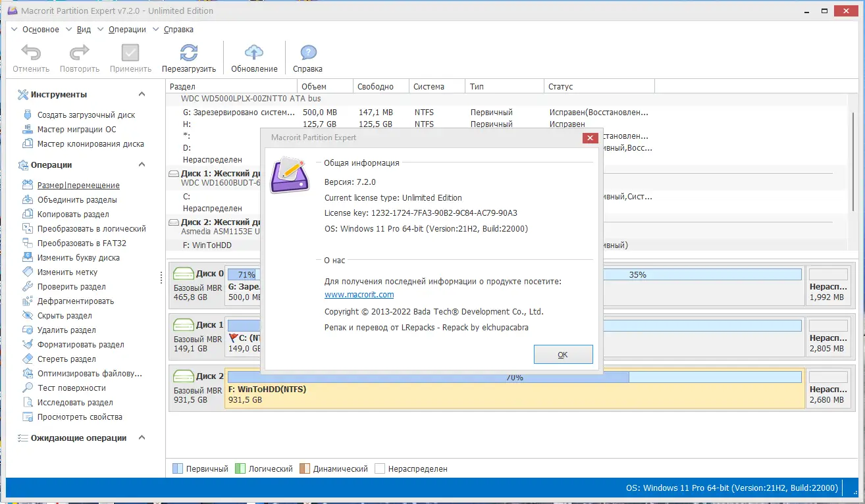Choose Изменить букву диска operation

tap(78, 258)
